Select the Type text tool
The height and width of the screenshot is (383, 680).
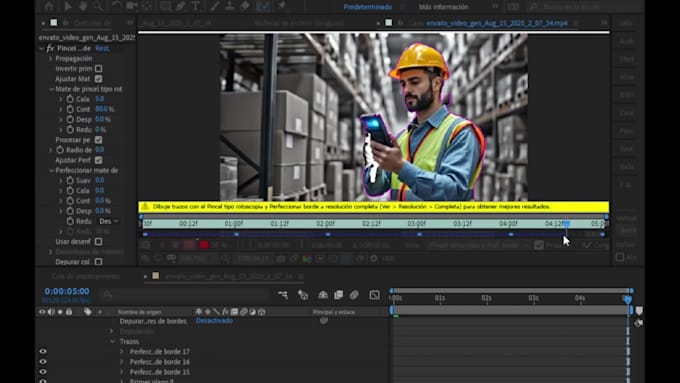[196, 6]
